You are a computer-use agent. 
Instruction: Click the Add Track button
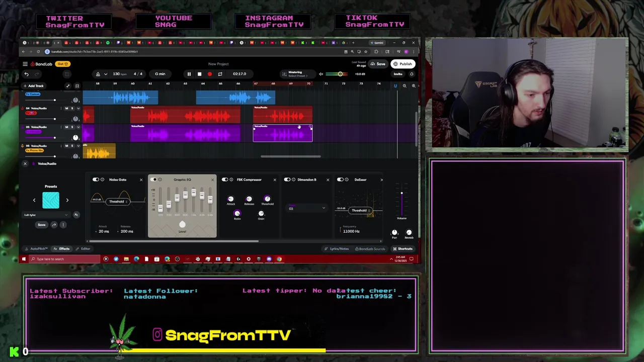[34, 86]
